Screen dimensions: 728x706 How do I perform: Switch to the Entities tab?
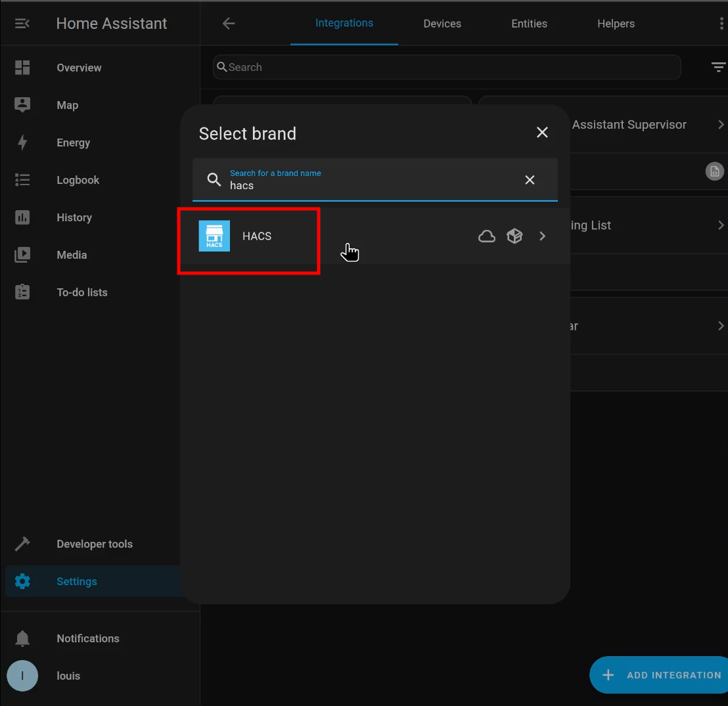[530, 24]
